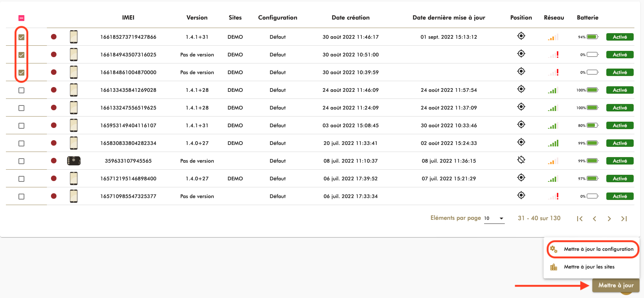Click Activé button for device 165710985547325377

pyautogui.click(x=620, y=196)
